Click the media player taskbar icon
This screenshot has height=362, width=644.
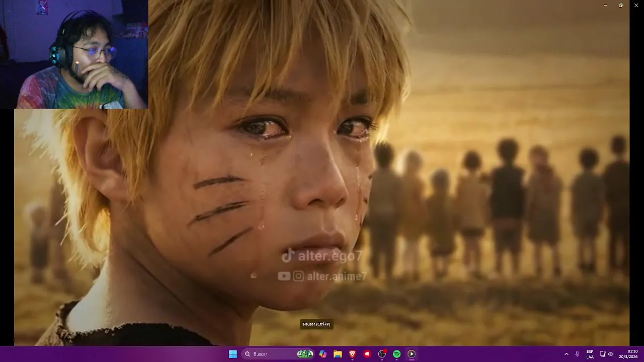pyautogui.click(x=412, y=354)
